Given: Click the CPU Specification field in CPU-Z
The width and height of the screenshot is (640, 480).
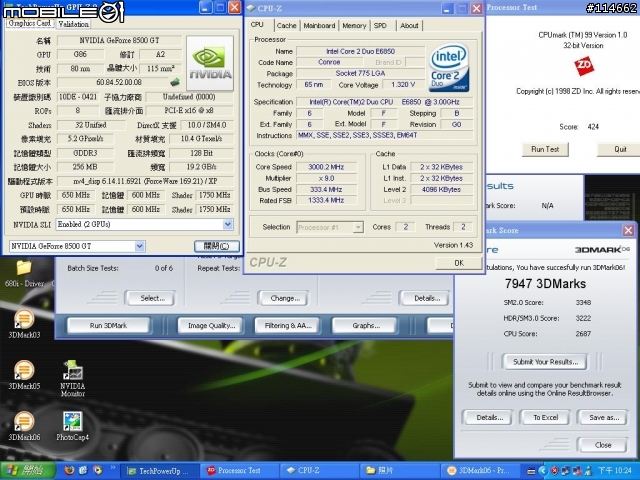Looking at the screenshot, I should 384,102.
